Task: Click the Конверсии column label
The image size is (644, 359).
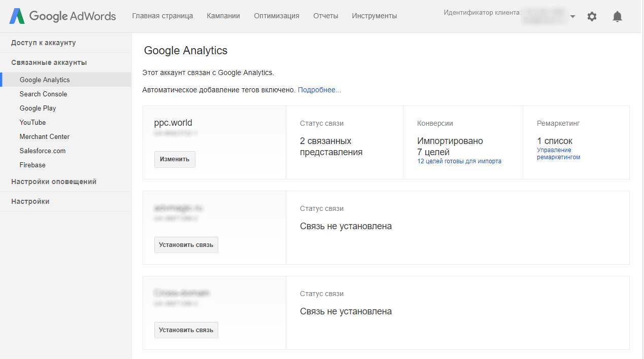Action: tap(435, 123)
